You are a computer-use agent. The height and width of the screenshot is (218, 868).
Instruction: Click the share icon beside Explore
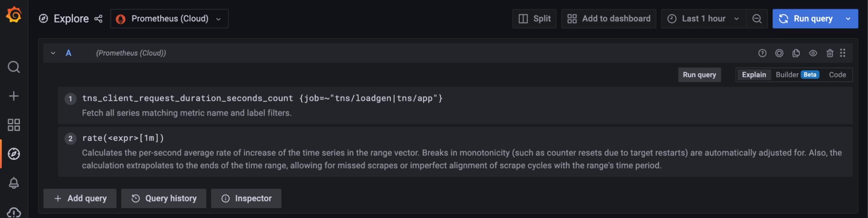(x=99, y=19)
